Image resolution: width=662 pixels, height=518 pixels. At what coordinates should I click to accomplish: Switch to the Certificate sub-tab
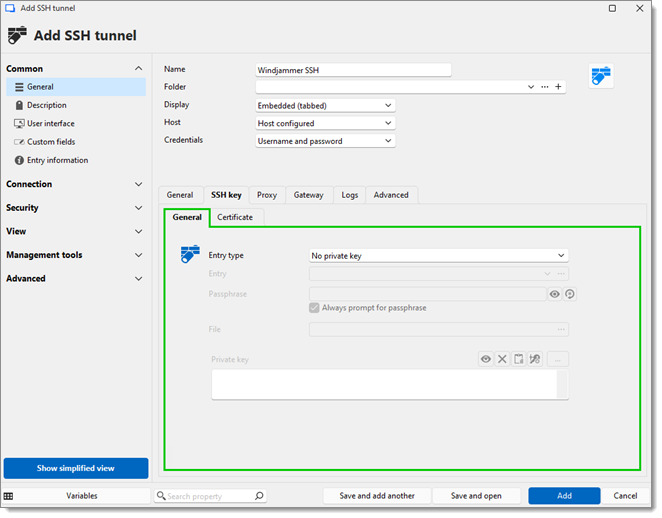[235, 217]
